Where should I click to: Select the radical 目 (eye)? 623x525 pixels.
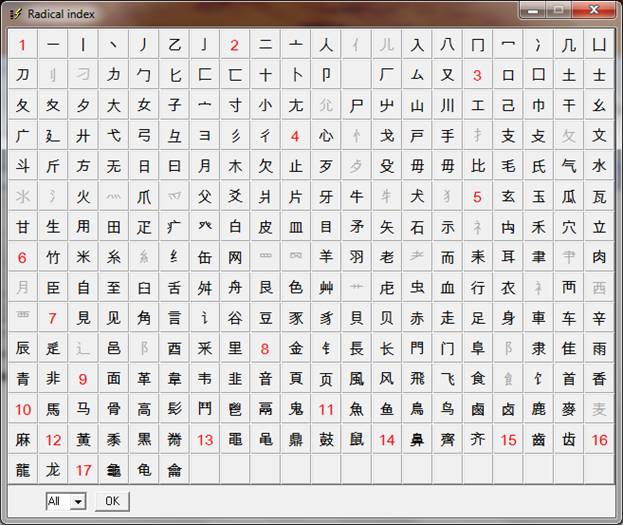(326, 227)
